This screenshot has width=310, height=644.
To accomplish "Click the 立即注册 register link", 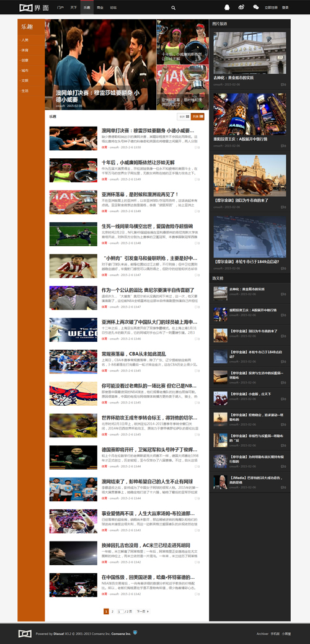I will pyautogui.click(x=270, y=7).
